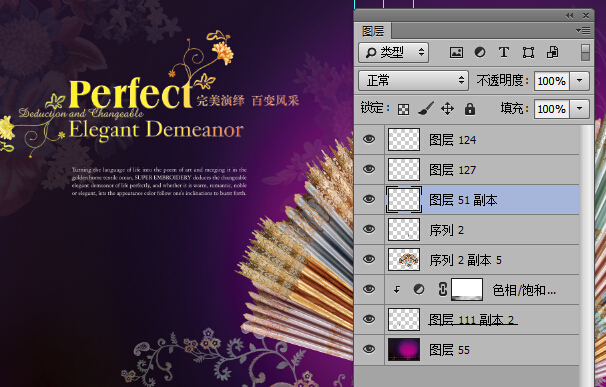Filter layers by adjustment layer type
This screenshot has height=387, width=606.
[480, 52]
